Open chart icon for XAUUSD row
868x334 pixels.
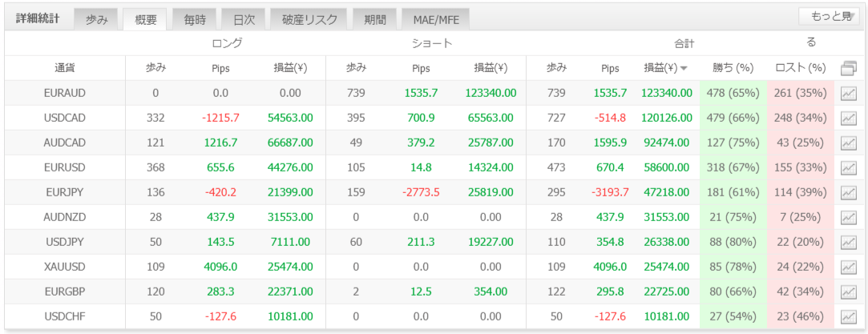coord(848,267)
